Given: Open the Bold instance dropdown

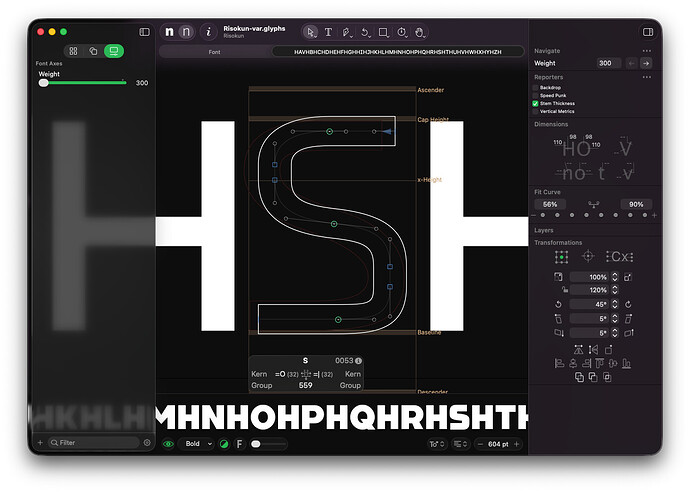Looking at the screenshot, I should (x=198, y=444).
